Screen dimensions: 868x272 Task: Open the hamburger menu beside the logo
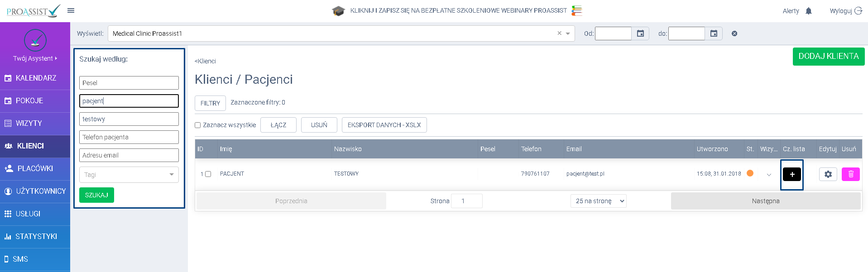(x=71, y=10)
